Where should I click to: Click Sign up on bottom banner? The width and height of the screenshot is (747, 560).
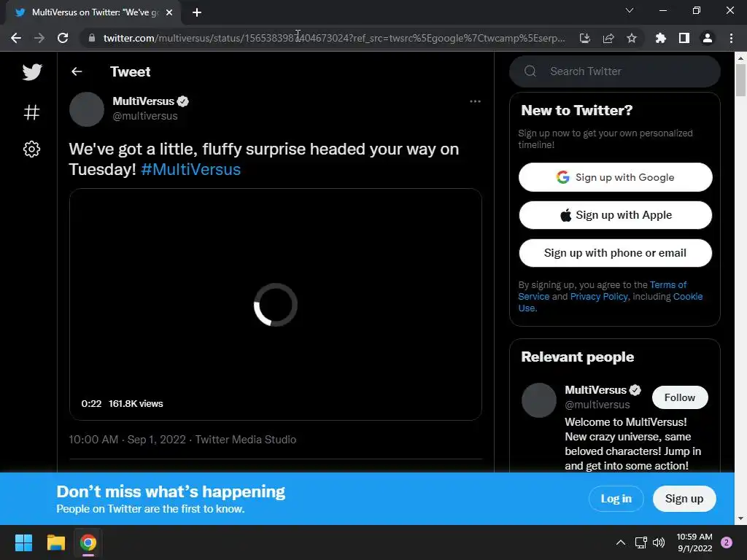pos(684,499)
